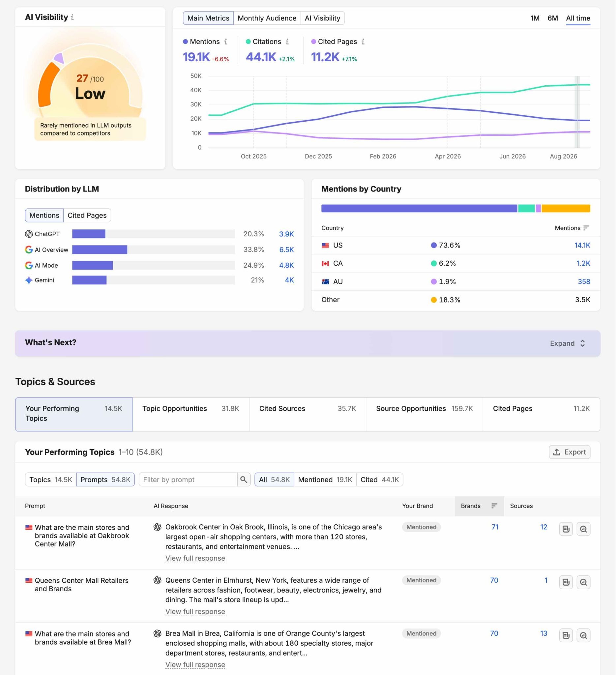Expand full response for Queens Center
Screen dimensions: 616x675
195,611
